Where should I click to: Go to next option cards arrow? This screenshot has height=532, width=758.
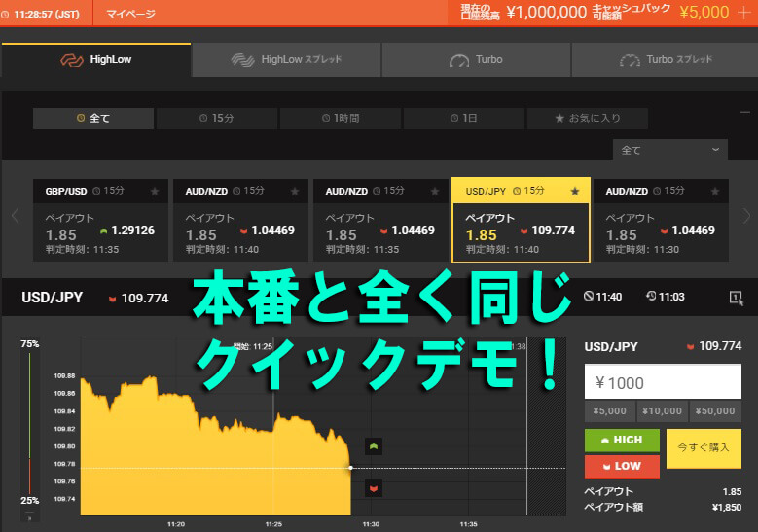(x=746, y=216)
